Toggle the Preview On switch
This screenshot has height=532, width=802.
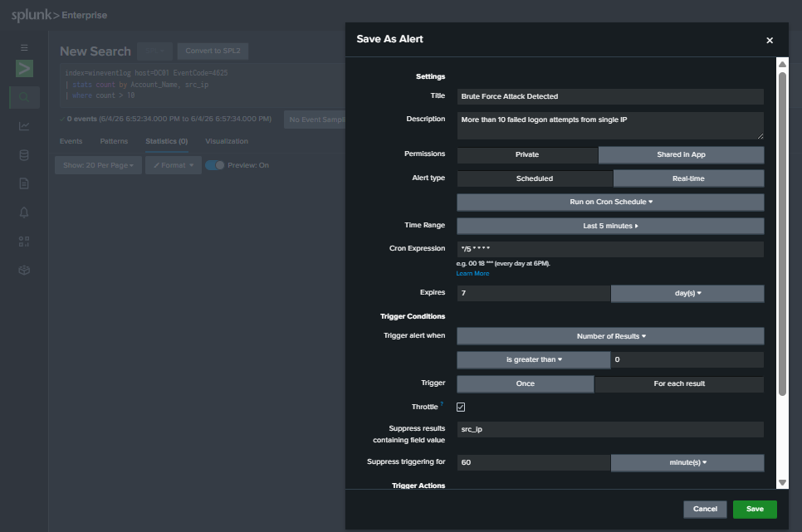tap(215, 165)
